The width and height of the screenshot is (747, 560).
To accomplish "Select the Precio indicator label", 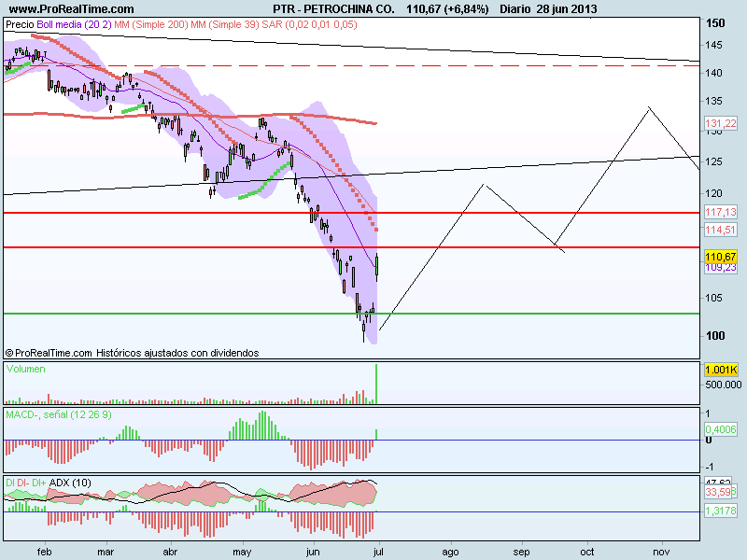I will click(20, 24).
